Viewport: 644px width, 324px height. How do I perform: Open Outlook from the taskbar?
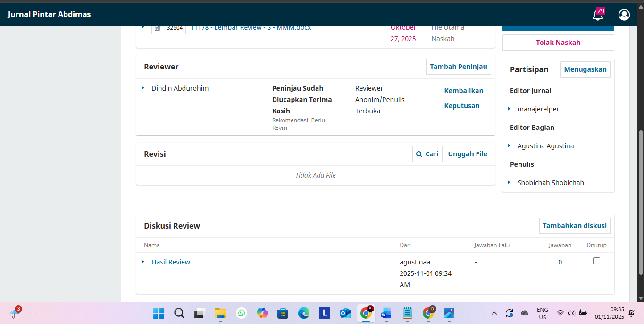345,313
